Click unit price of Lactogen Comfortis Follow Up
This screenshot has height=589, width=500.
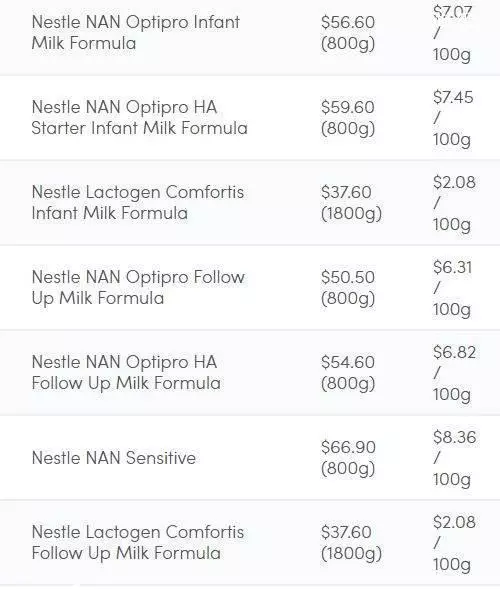[454, 543]
